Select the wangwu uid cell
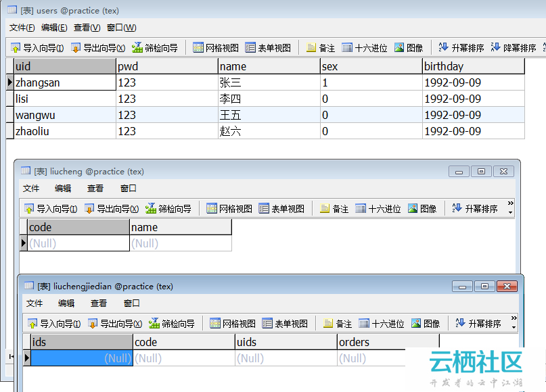Viewport: 546px width, 392px height. (65, 115)
